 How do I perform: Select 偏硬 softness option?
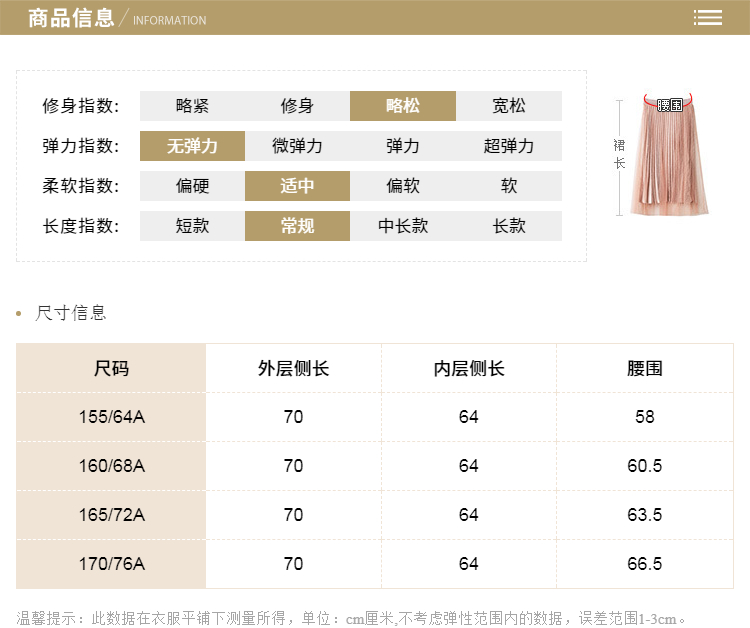coord(192,186)
